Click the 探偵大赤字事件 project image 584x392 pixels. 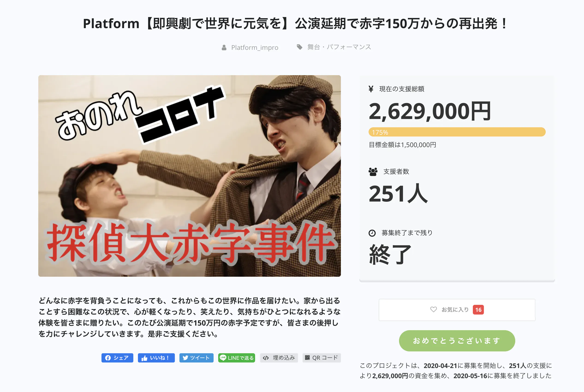click(x=189, y=176)
